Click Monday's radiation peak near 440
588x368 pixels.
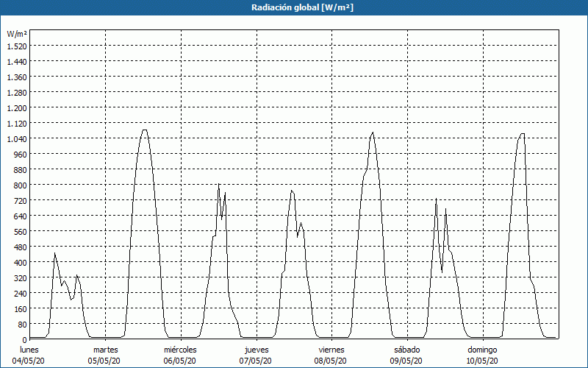point(54,253)
